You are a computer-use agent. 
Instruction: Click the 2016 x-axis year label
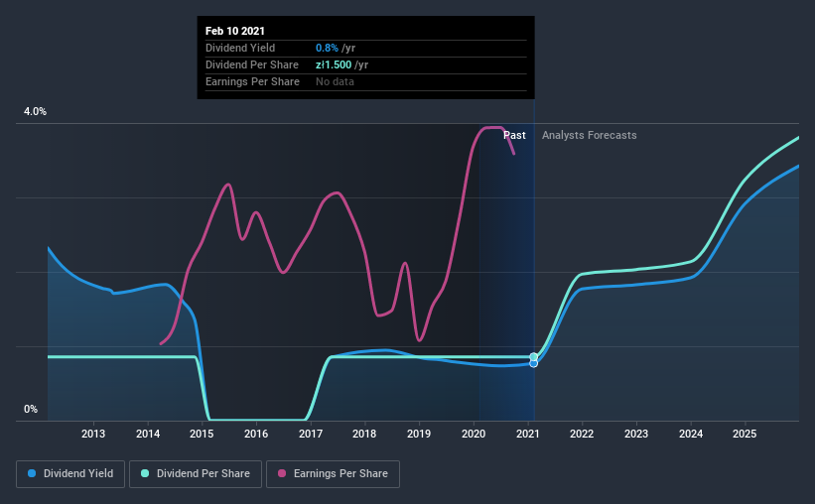(256, 434)
